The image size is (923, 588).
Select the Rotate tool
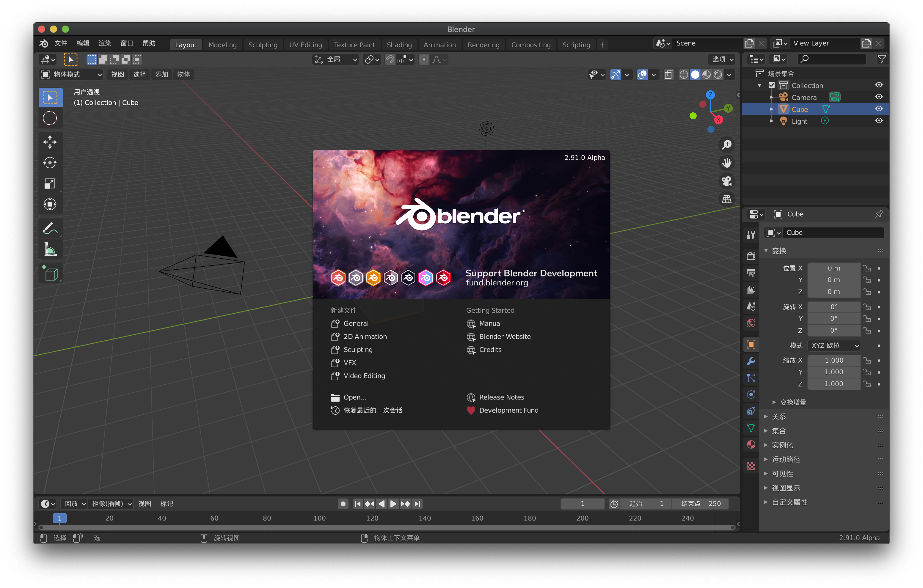(50, 163)
